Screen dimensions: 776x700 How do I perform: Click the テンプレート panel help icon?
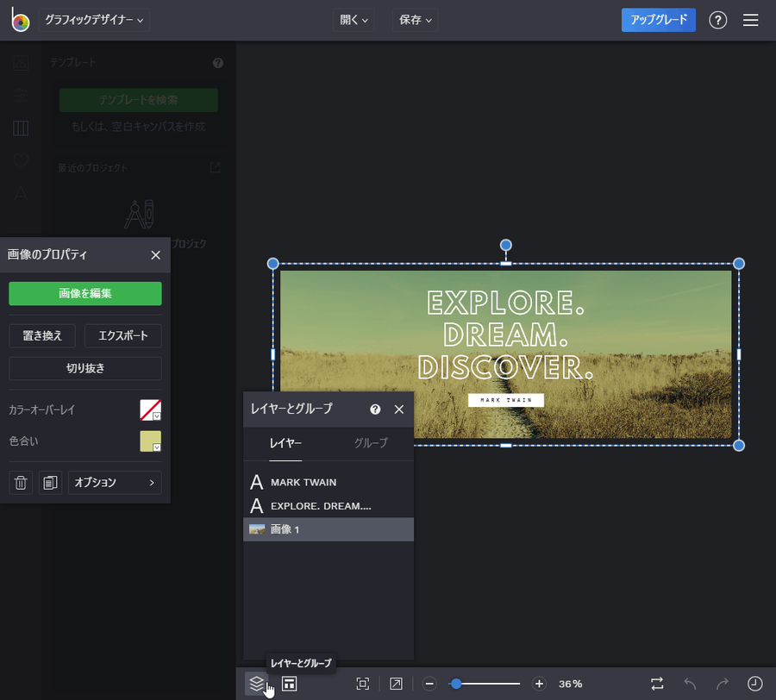[218, 63]
